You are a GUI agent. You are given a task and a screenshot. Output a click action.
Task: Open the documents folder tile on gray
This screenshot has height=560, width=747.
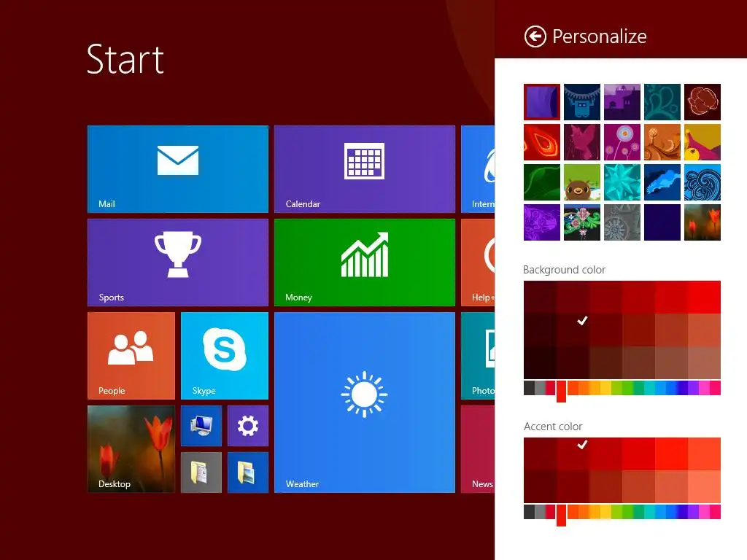[x=201, y=472]
